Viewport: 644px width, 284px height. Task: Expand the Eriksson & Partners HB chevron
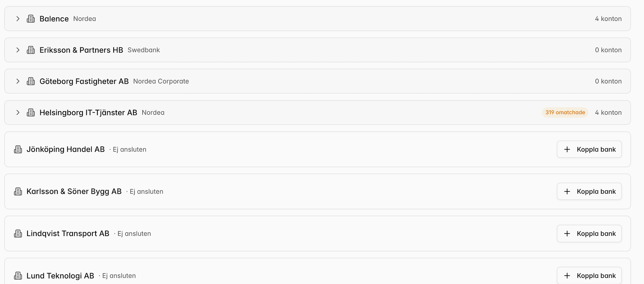pyautogui.click(x=18, y=50)
